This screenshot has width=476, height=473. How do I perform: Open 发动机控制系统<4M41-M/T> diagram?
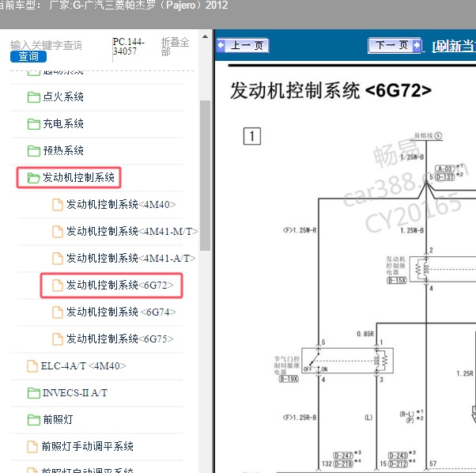(x=132, y=231)
